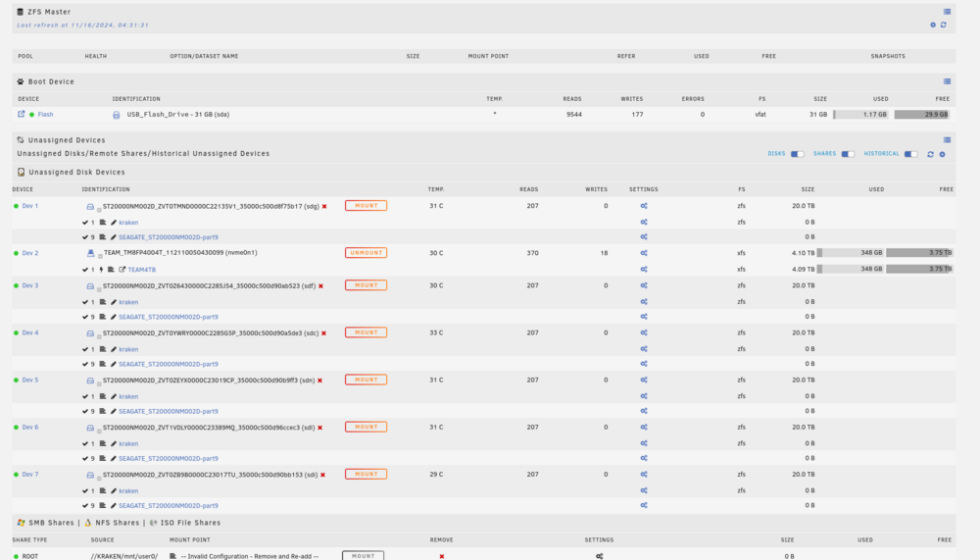Toggle the SHARES switch
Screen dimensions: 980x560
(x=848, y=154)
